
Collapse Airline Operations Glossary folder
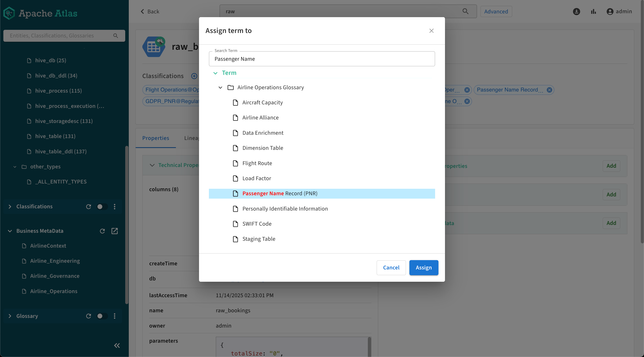(x=220, y=88)
